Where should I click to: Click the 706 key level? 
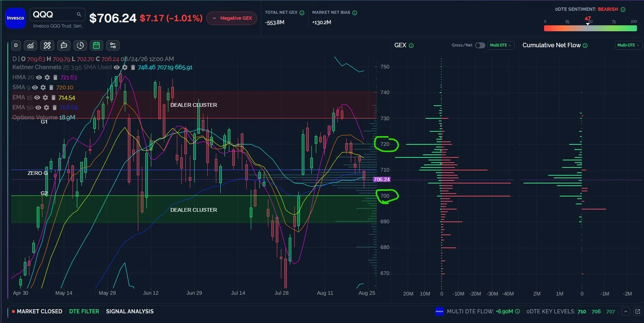click(x=596, y=312)
